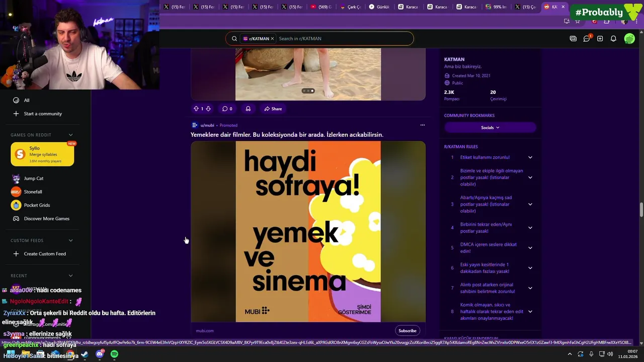This screenshot has width=644, height=362.
Task: Give an award to the beach post
Action: [x=248, y=109]
